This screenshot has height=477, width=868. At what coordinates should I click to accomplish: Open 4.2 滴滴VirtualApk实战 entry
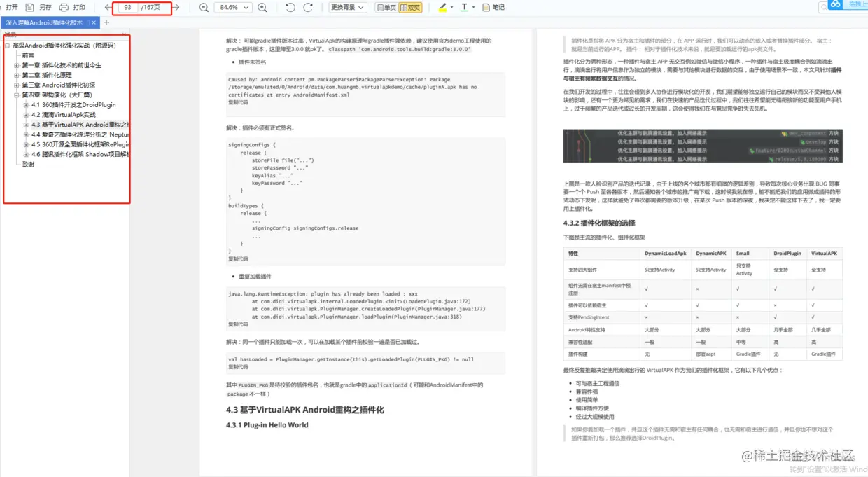64,115
